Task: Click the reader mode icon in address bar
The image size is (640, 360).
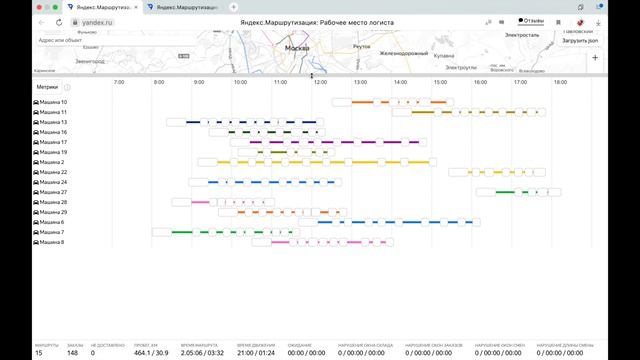Action: pos(502,22)
